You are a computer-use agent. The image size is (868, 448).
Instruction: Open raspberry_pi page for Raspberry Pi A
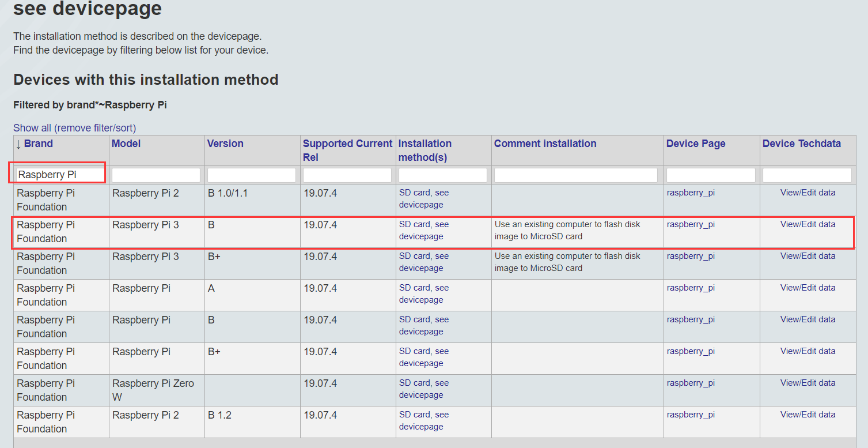[x=691, y=288]
